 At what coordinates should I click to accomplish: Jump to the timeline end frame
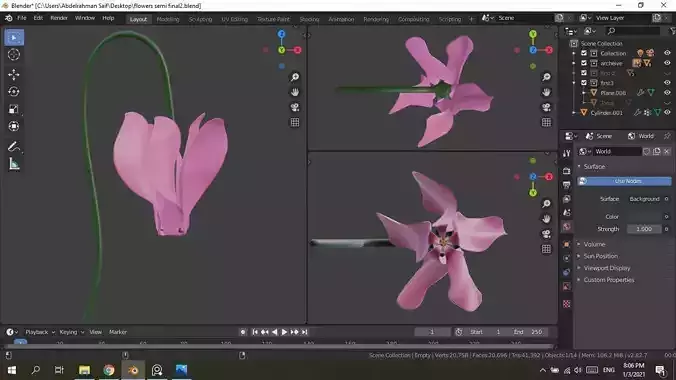point(304,332)
